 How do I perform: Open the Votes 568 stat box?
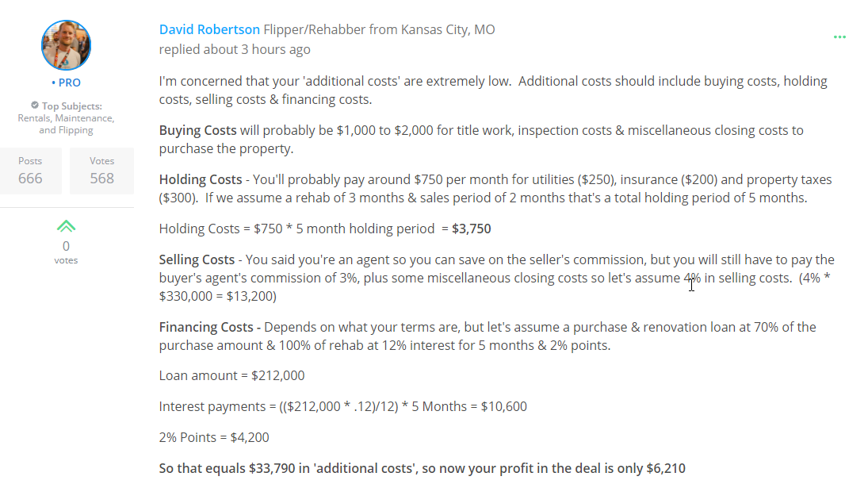(x=101, y=171)
